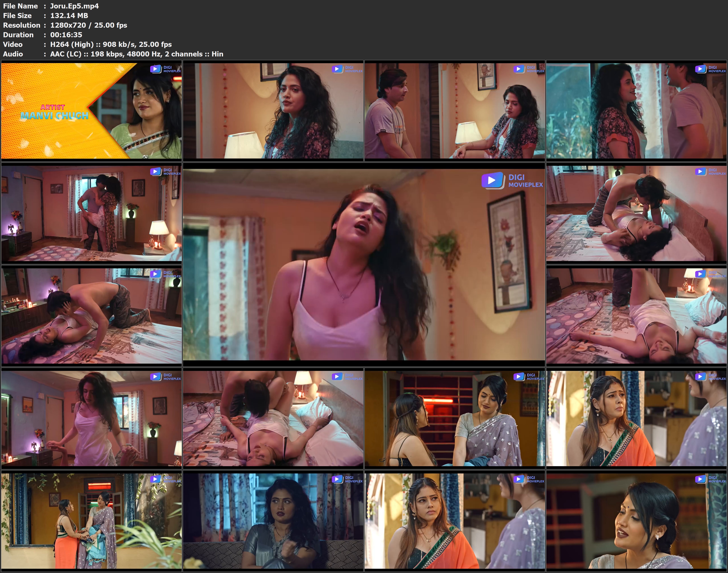Click the logo on the courtyard wide-shot thumbnail
Viewport: 728px width, 573px height.
click(x=165, y=479)
